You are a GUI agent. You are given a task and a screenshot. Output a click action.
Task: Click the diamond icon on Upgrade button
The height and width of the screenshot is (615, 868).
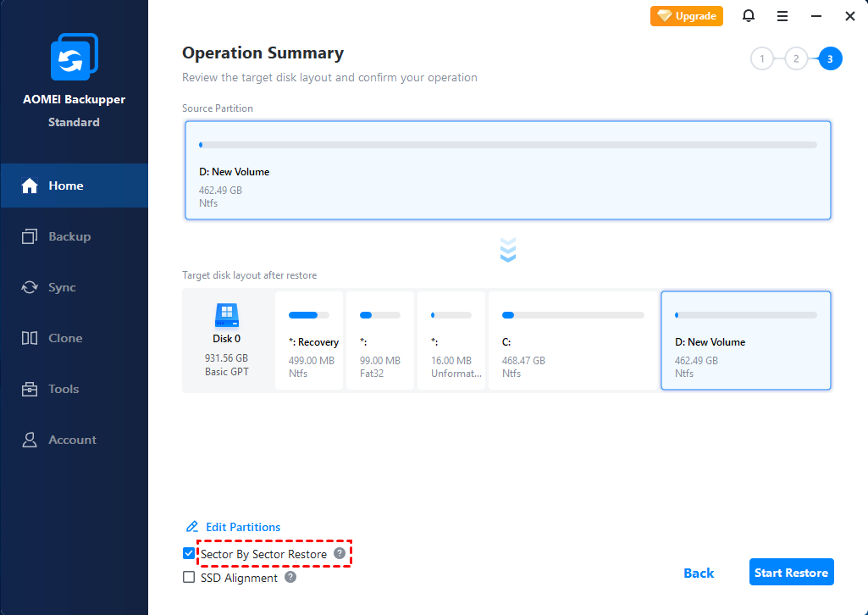pos(664,16)
